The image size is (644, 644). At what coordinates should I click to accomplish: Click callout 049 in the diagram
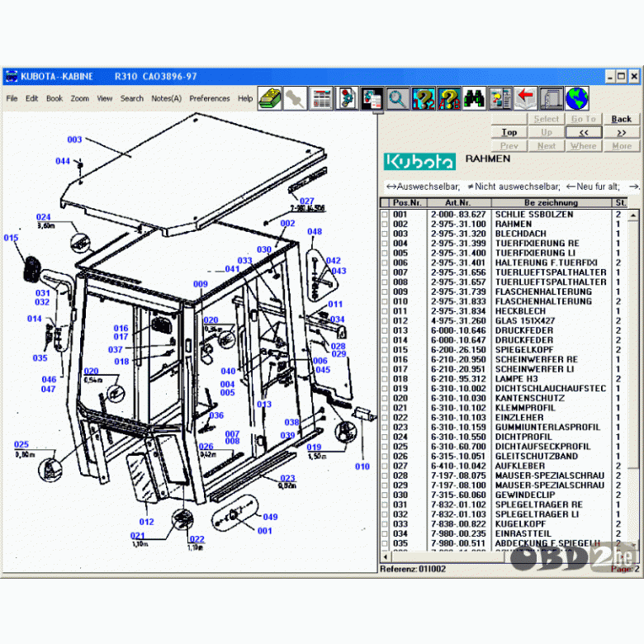pyautogui.click(x=270, y=517)
